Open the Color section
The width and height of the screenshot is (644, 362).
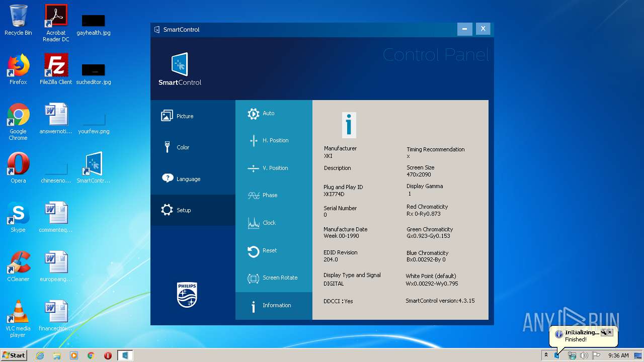[193, 147]
